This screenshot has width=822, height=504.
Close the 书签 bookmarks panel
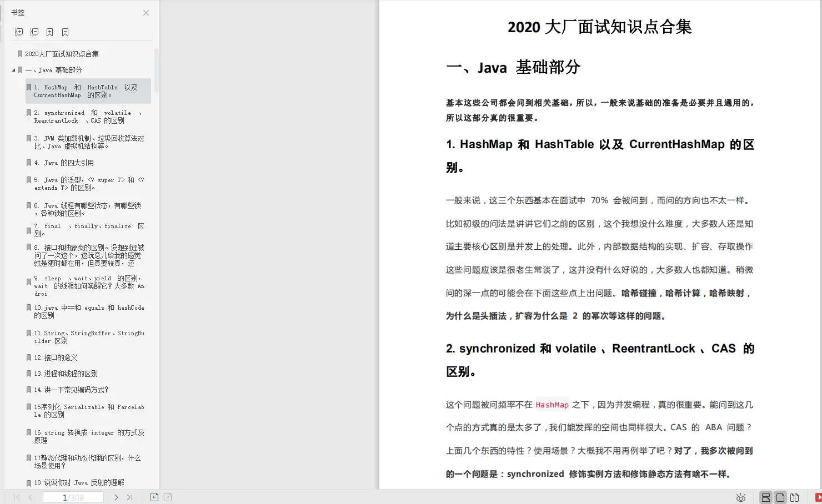point(146,13)
